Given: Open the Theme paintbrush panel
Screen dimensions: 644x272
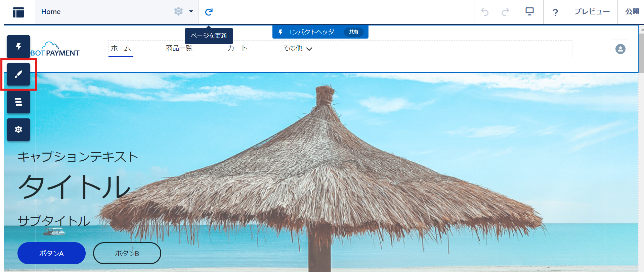Looking at the screenshot, I should coord(18,74).
